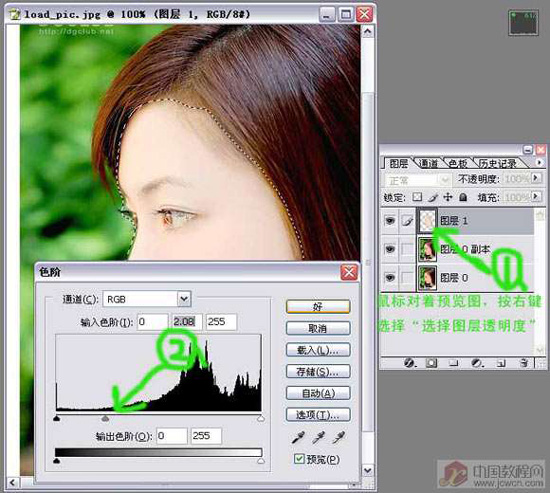Click the lock transparent pixels icon
The image size is (550, 493).
[x=417, y=197]
